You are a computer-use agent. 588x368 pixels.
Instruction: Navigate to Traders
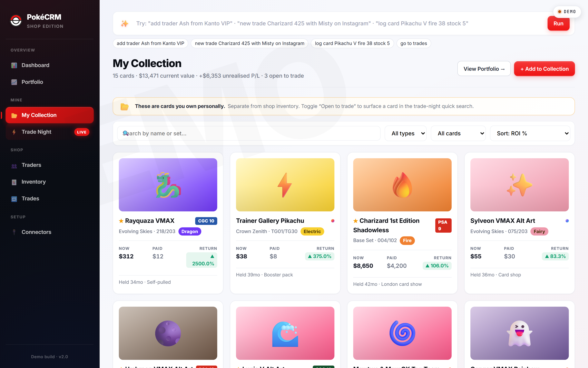pyautogui.click(x=50, y=165)
